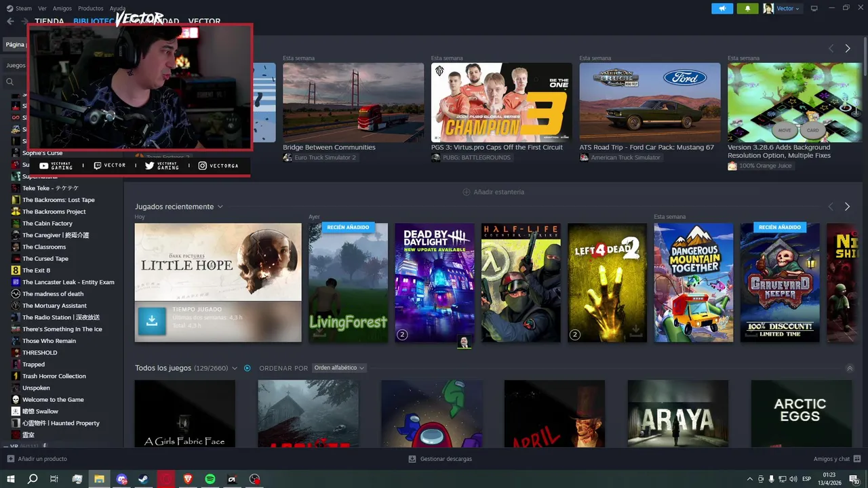
Task: Select The Backrooms: Lost Tape in sidebar
Action: (58, 200)
